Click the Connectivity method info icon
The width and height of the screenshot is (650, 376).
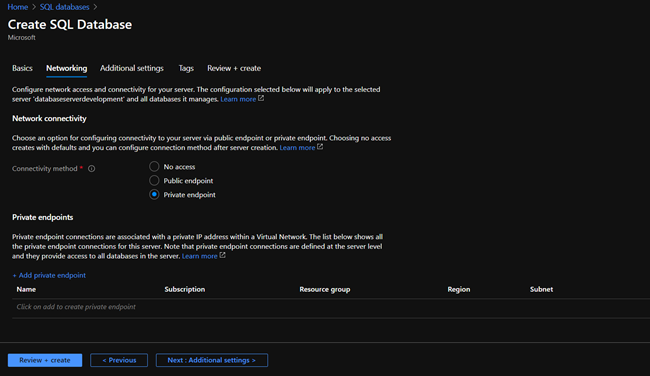pyautogui.click(x=92, y=169)
